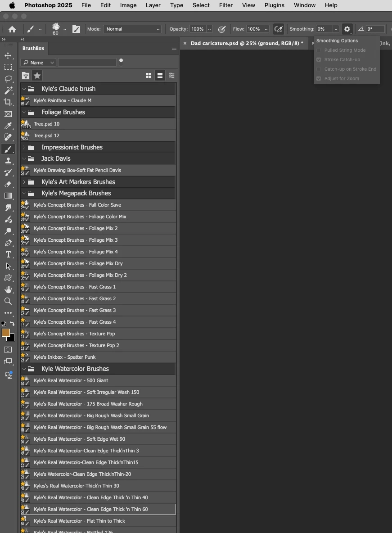Select the Clone Stamp tool

pyautogui.click(x=8, y=161)
